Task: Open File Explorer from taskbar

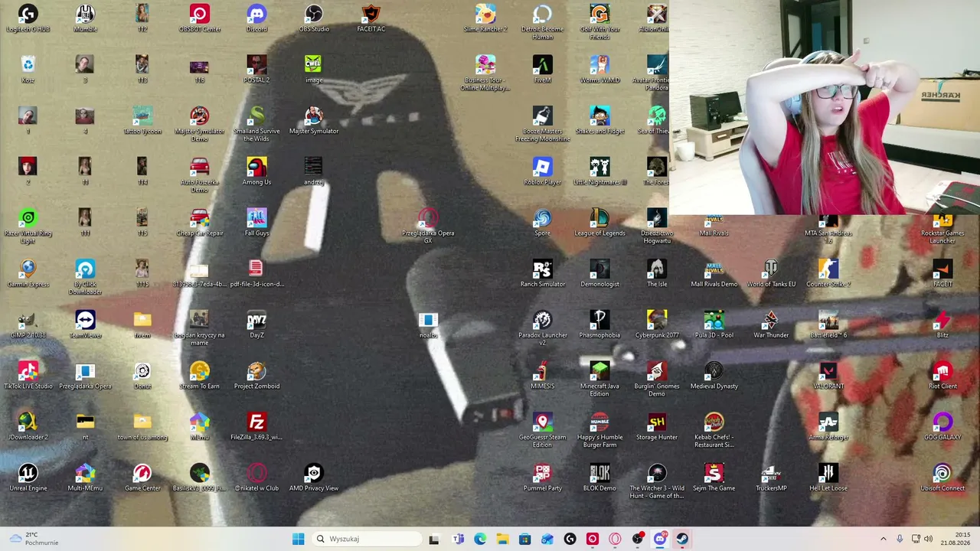Action: pyautogui.click(x=502, y=539)
